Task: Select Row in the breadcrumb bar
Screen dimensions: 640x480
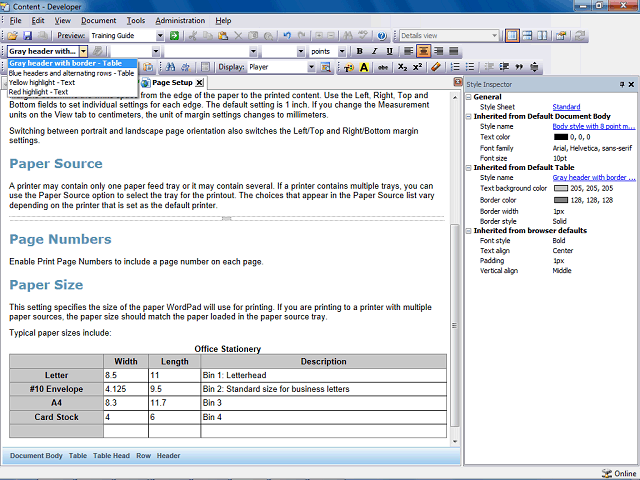Action: point(143,456)
